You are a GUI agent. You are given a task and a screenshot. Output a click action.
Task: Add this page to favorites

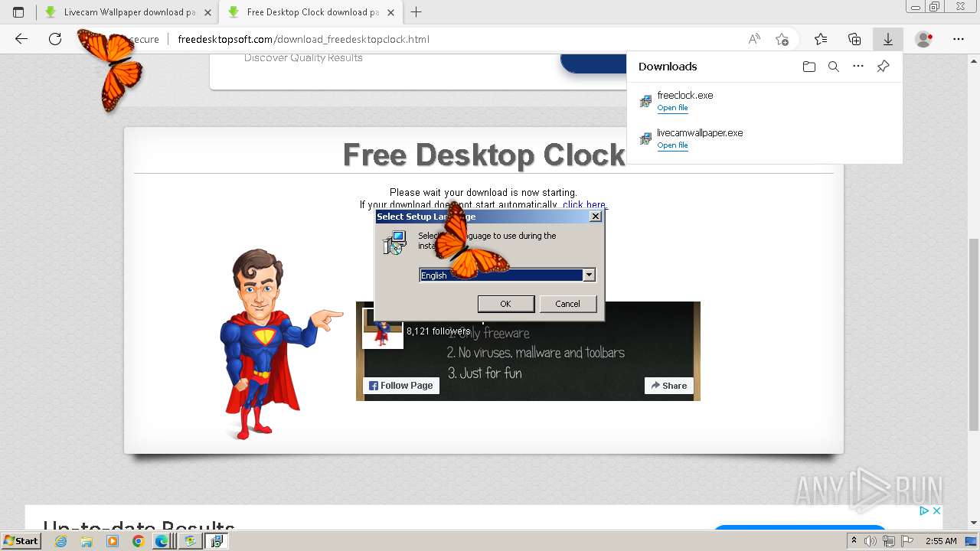click(782, 39)
